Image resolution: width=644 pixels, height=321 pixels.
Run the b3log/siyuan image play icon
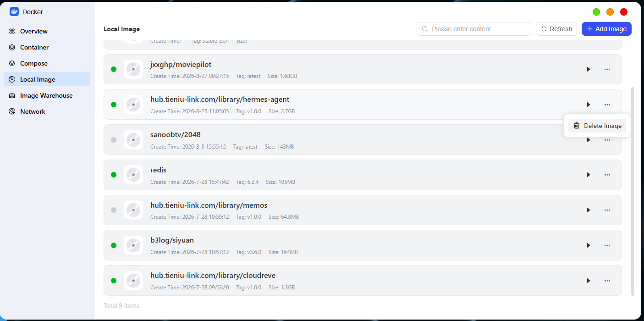pos(588,245)
